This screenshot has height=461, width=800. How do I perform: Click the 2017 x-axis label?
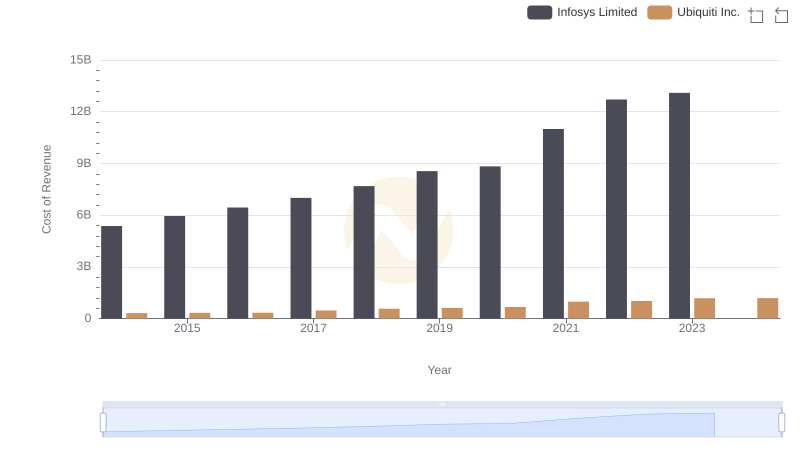click(313, 328)
